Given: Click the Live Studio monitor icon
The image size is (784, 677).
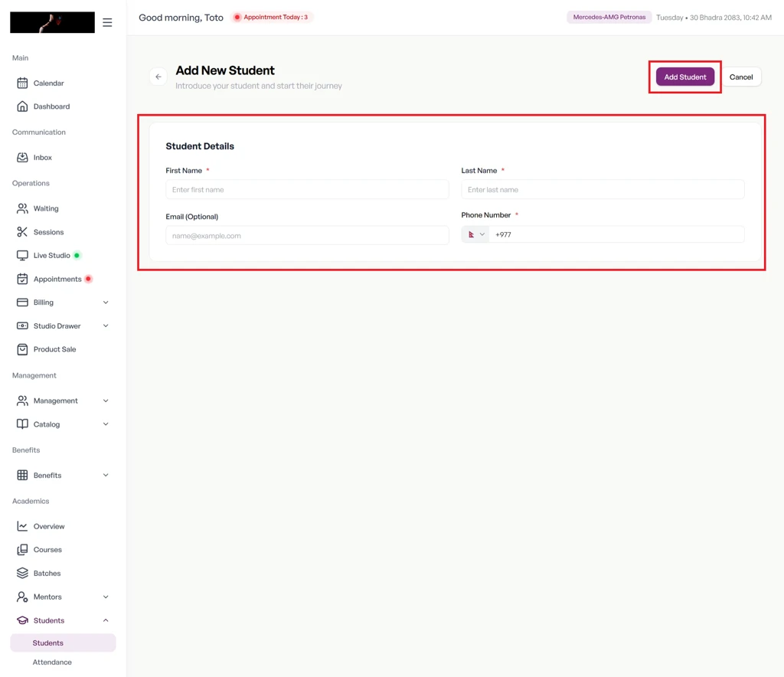Looking at the screenshot, I should 22,256.
